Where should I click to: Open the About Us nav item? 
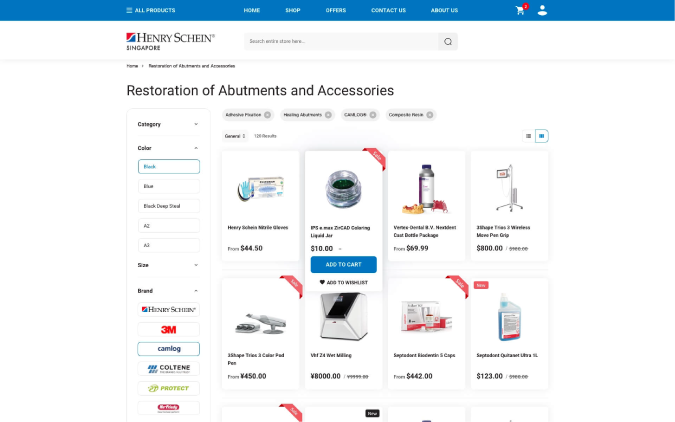(x=444, y=10)
